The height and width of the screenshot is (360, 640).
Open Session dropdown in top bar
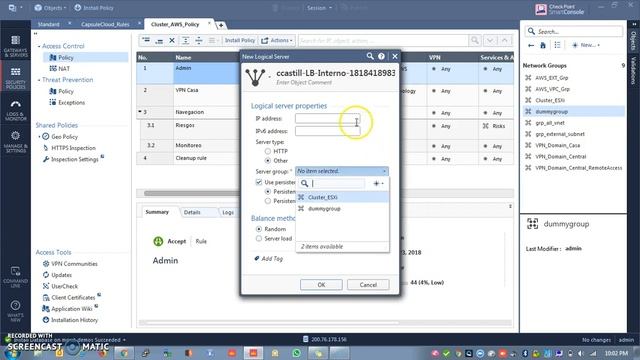(319, 8)
